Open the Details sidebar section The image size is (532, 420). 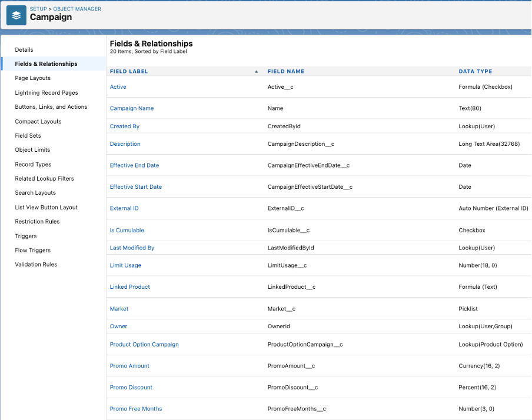click(24, 49)
